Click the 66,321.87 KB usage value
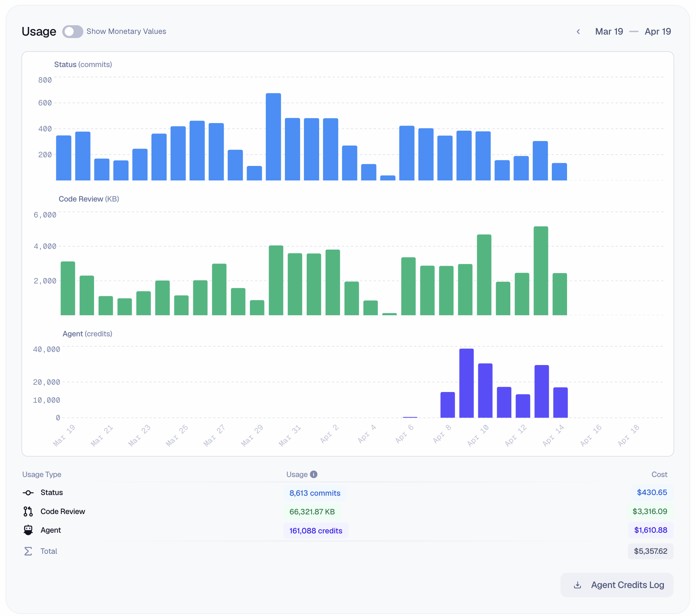 (313, 512)
